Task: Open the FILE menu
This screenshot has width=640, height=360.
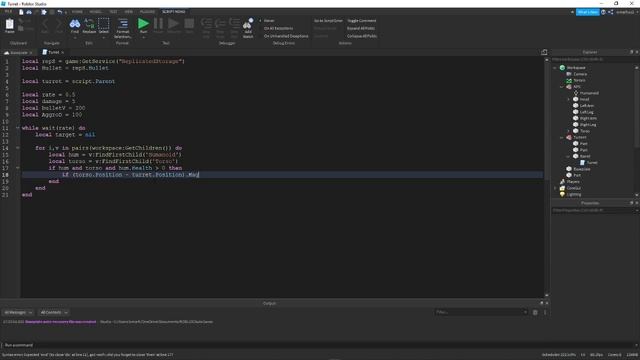Action: click(8, 12)
